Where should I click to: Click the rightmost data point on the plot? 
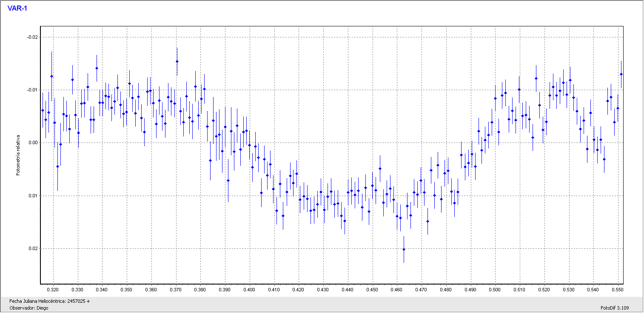621,74
